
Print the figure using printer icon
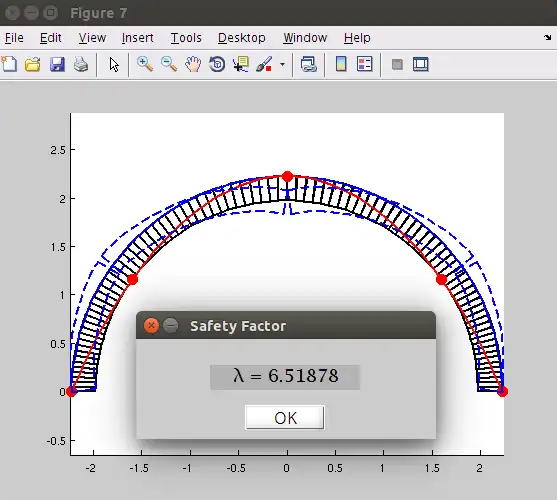tap(81, 65)
